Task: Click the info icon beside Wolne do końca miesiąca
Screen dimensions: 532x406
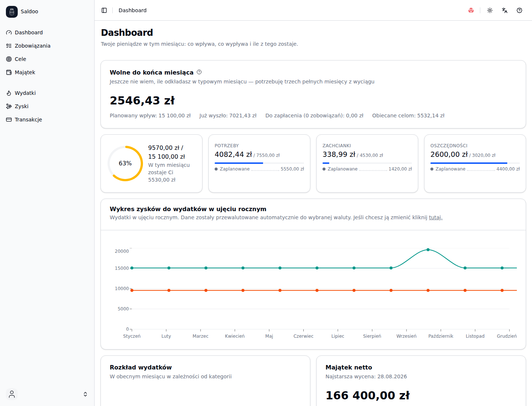Action: click(199, 72)
